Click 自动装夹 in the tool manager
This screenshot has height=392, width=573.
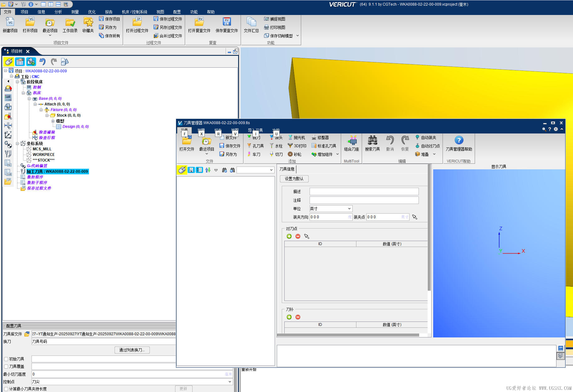[426, 138]
